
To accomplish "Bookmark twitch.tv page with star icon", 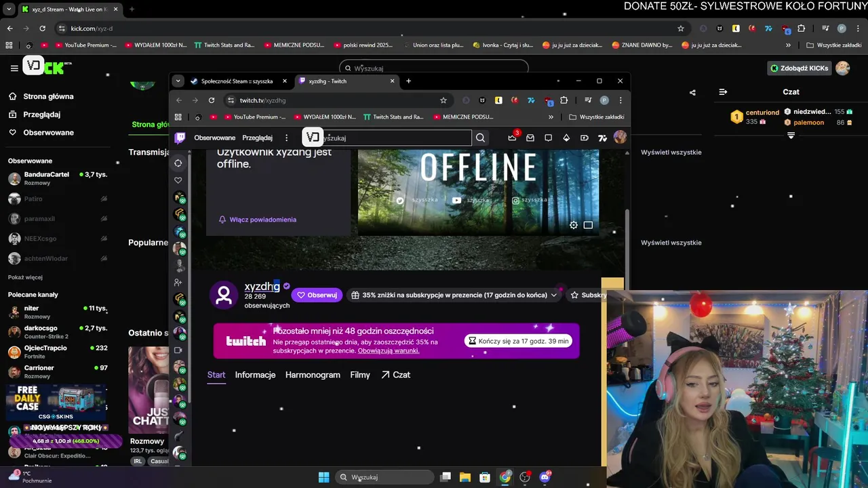I will 443,100.
